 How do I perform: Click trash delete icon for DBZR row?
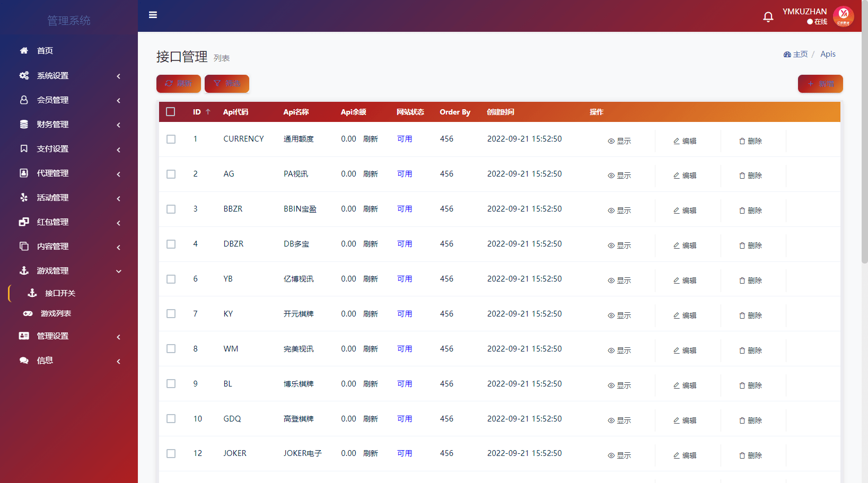pyautogui.click(x=742, y=245)
